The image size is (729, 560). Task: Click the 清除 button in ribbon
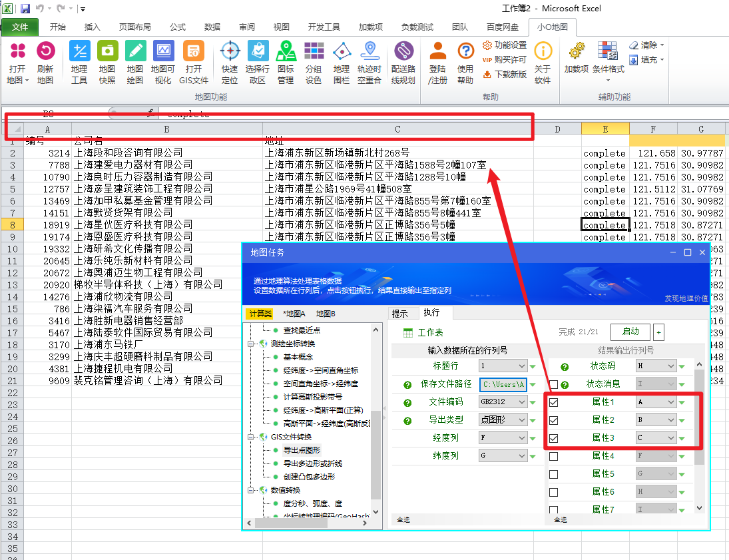pyautogui.click(x=646, y=45)
